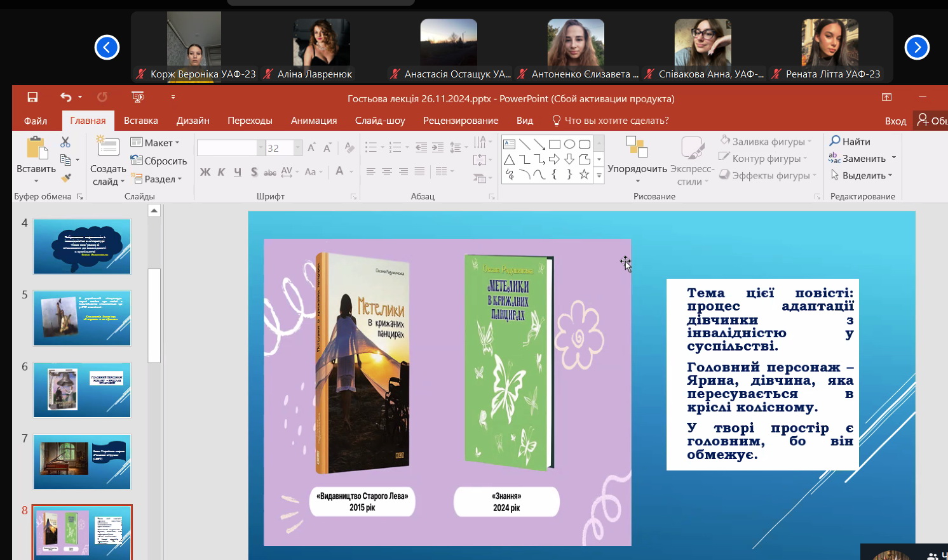Choose the right arrow shape
The image size is (948, 560).
coord(554,159)
